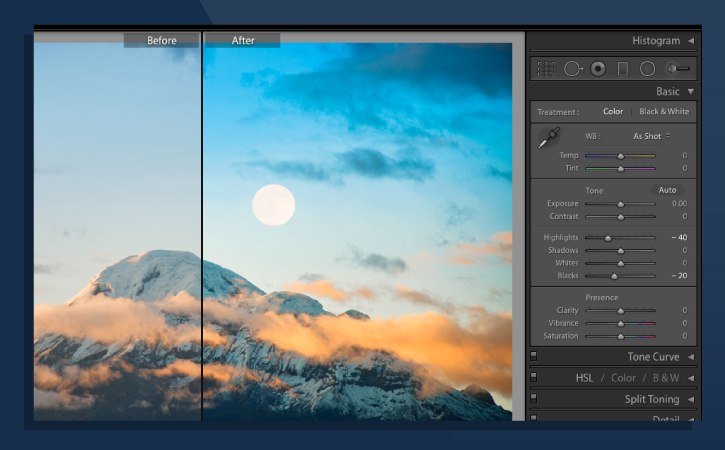Select the Crop Overlay grid tool
725x450 pixels.
(x=546, y=69)
